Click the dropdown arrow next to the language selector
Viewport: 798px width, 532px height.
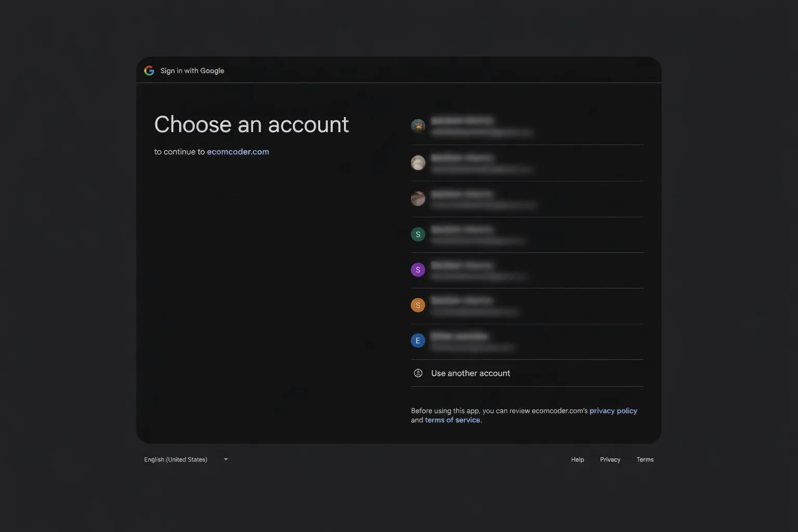pyautogui.click(x=225, y=459)
